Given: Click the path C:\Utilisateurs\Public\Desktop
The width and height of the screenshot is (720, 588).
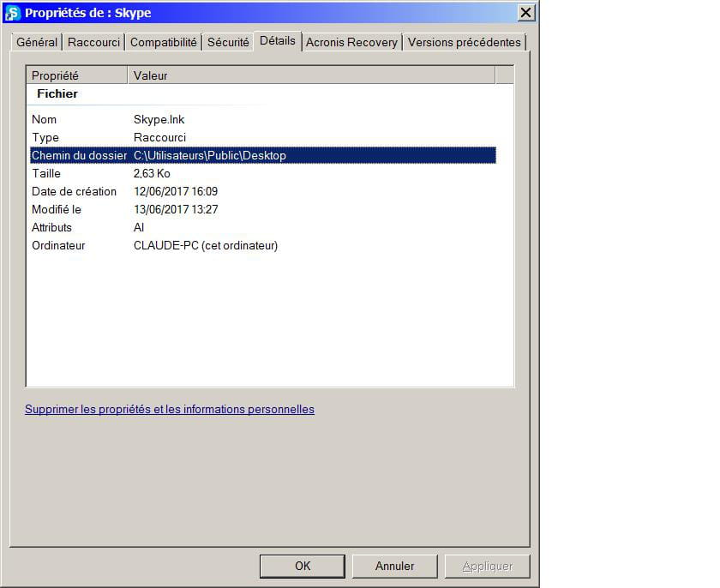Looking at the screenshot, I should pos(210,155).
